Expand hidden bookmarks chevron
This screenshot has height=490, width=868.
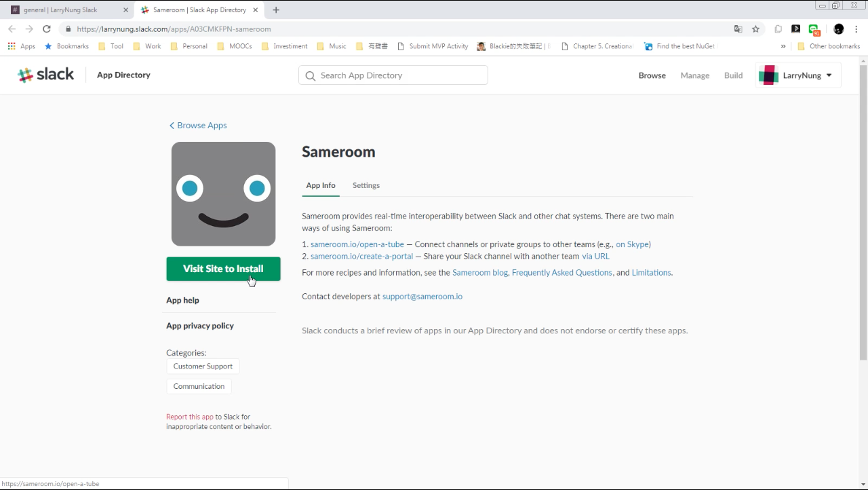tap(783, 46)
